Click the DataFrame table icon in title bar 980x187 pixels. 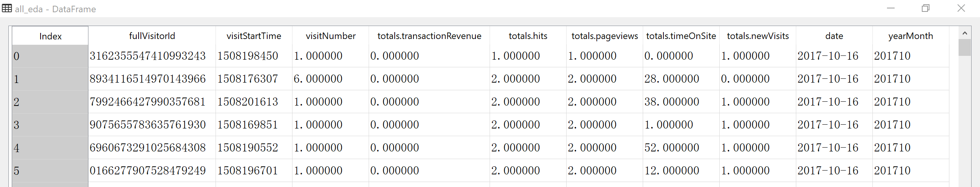(x=7, y=8)
